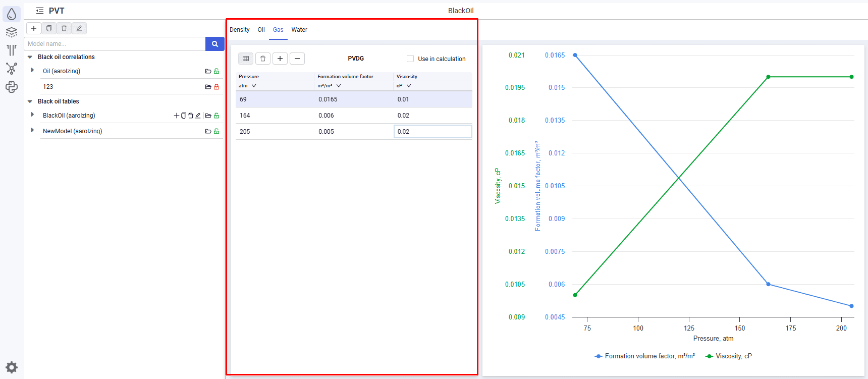Add a row to PVDG table
Viewport: 868px width, 379px height.
pos(280,59)
